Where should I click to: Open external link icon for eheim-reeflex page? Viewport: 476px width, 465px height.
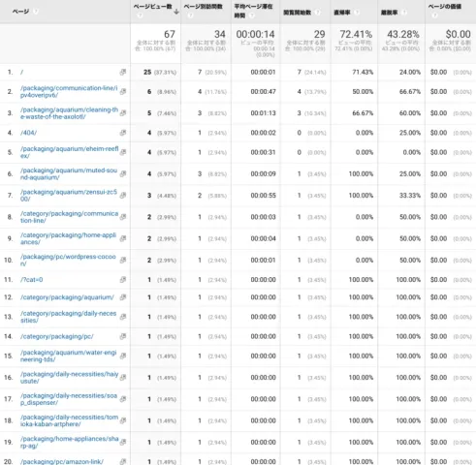pyautogui.click(x=123, y=152)
